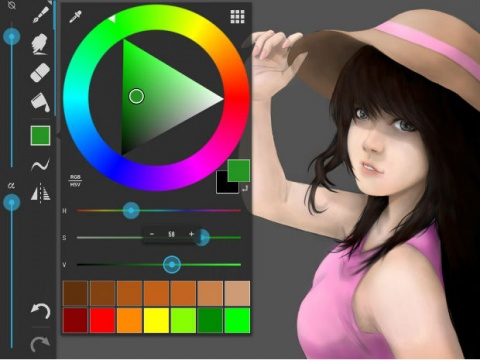Pick the dark red palette swatch

[x=75, y=320]
